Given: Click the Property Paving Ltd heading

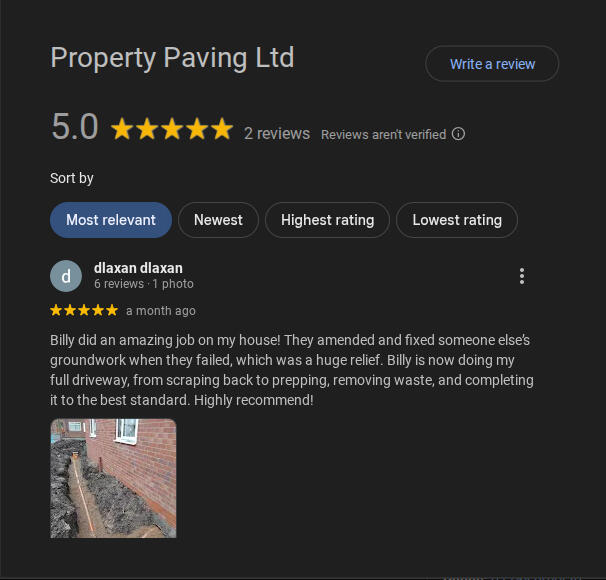Looking at the screenshot, I should [172, 58].
